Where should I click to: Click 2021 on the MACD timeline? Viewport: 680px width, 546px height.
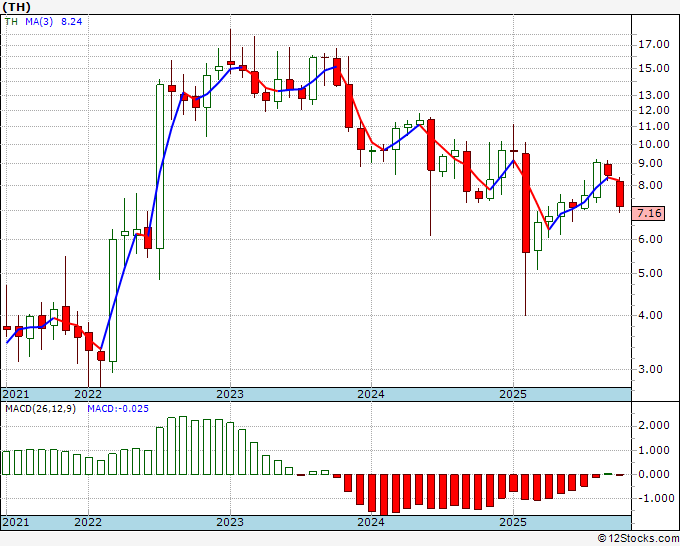pyautogui.click(x=16, y=522)
